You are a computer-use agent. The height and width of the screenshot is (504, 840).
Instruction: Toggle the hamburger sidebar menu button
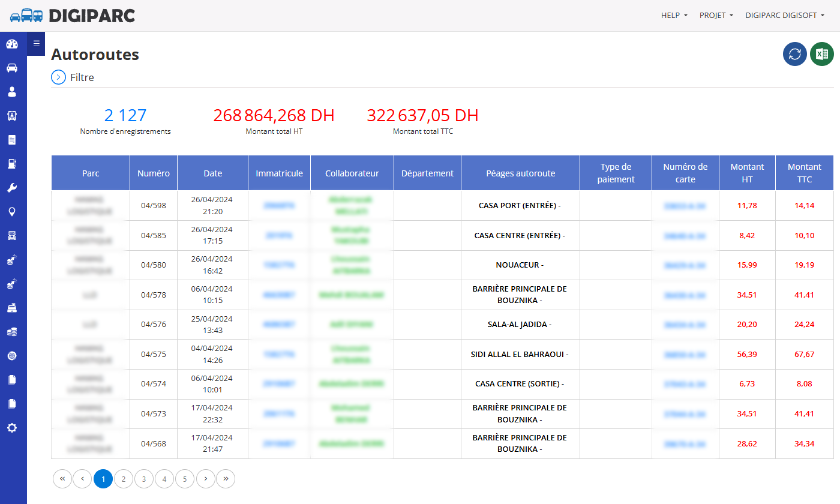(36, 43)
